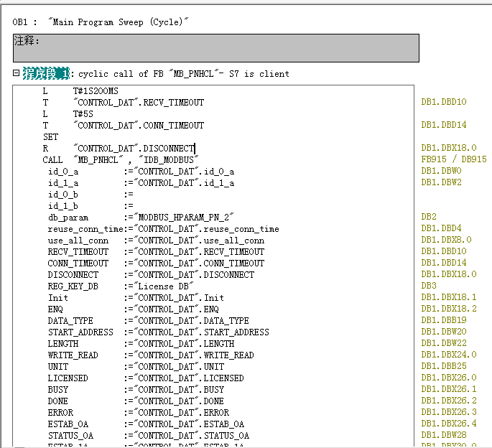Click the DB1.DBX26.4 address comment
492x448 pixels.
[x=449, y=424]
